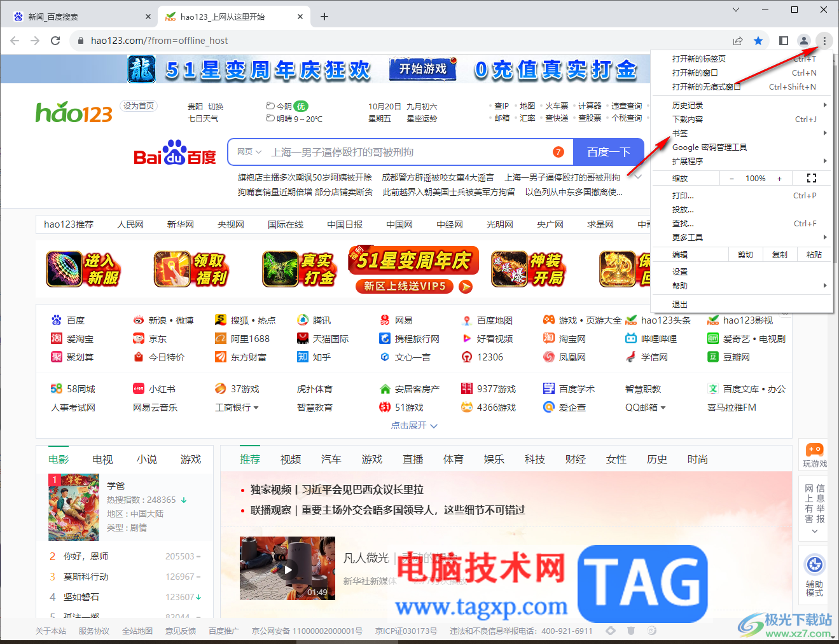Click 设为首页 button
Image resolution: width=839 pixels, height=644 pixels.
click(139, 106)
